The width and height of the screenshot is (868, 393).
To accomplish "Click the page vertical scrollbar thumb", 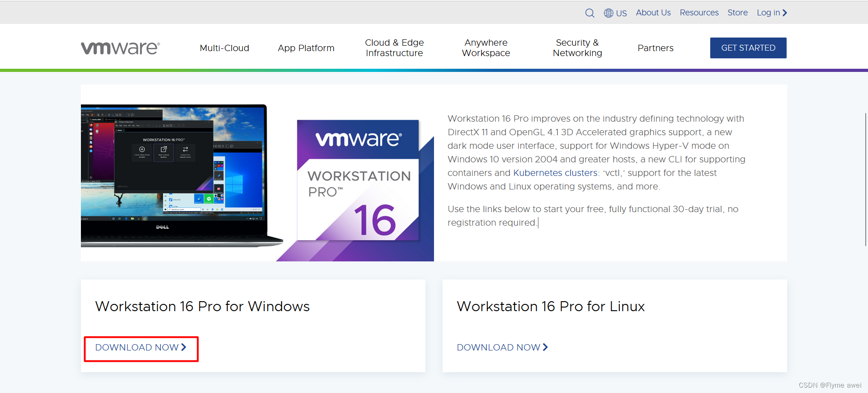I will pyautogui.click(x=866, y=180).
